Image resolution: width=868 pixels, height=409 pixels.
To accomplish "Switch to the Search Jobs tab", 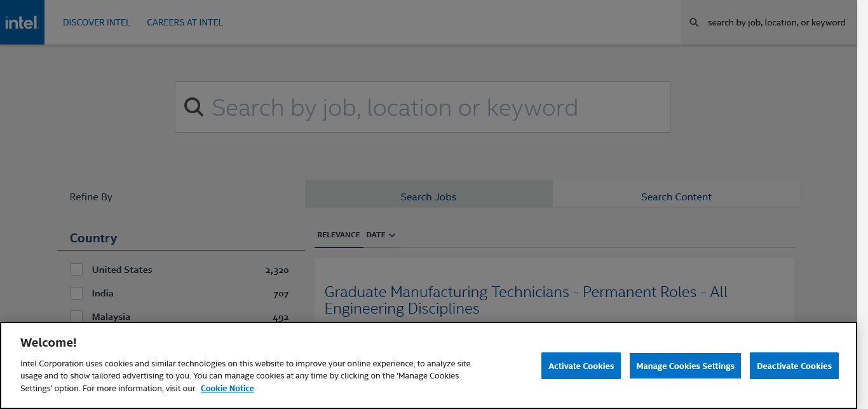I will point(428,197).
